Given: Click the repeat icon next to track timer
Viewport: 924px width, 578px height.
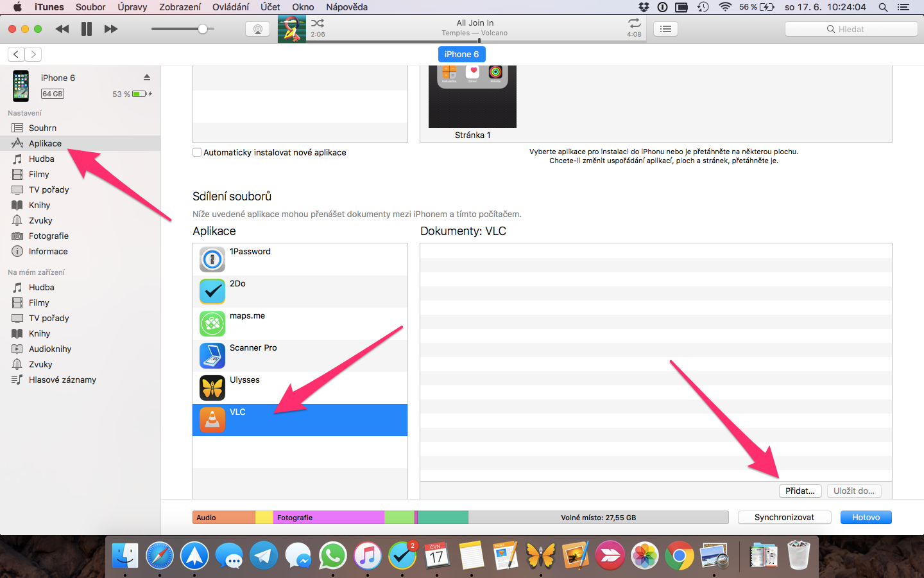Looking at the screenshot, I should (634, 23).
